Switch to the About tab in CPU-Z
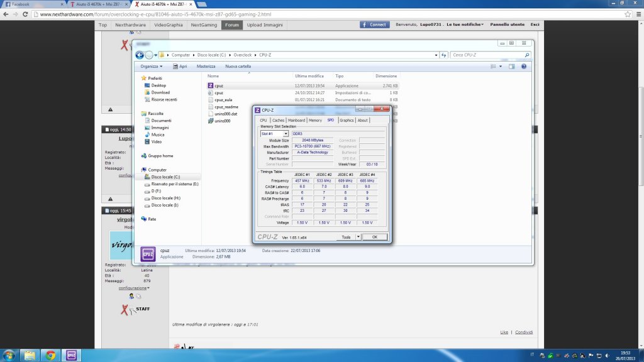Screen dimensions: 644x362 (362, 120)
